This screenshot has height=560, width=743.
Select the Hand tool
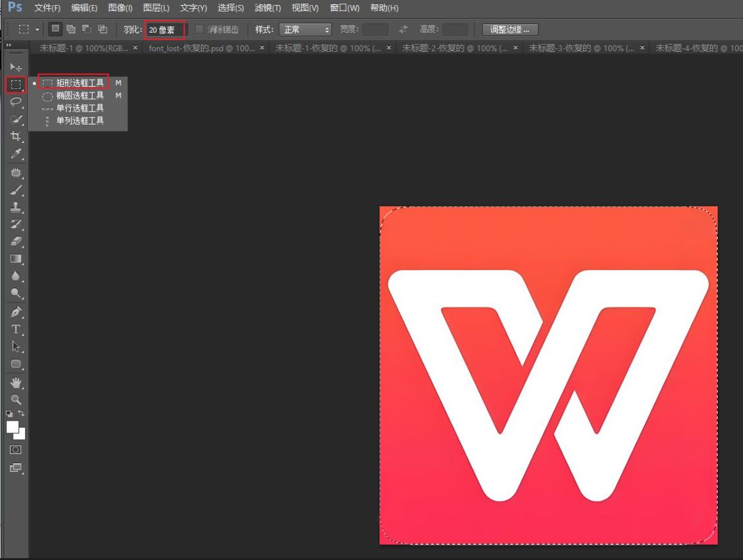pos(16,383)
